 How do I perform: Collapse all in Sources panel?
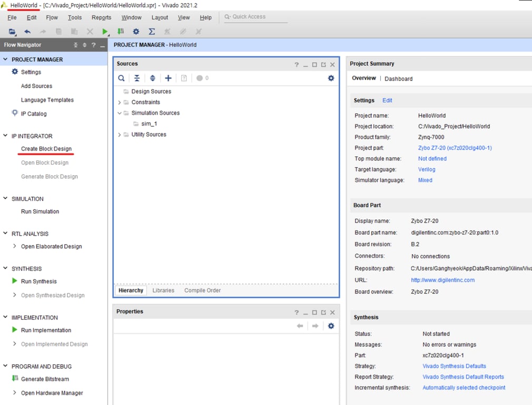coord(137,78)
